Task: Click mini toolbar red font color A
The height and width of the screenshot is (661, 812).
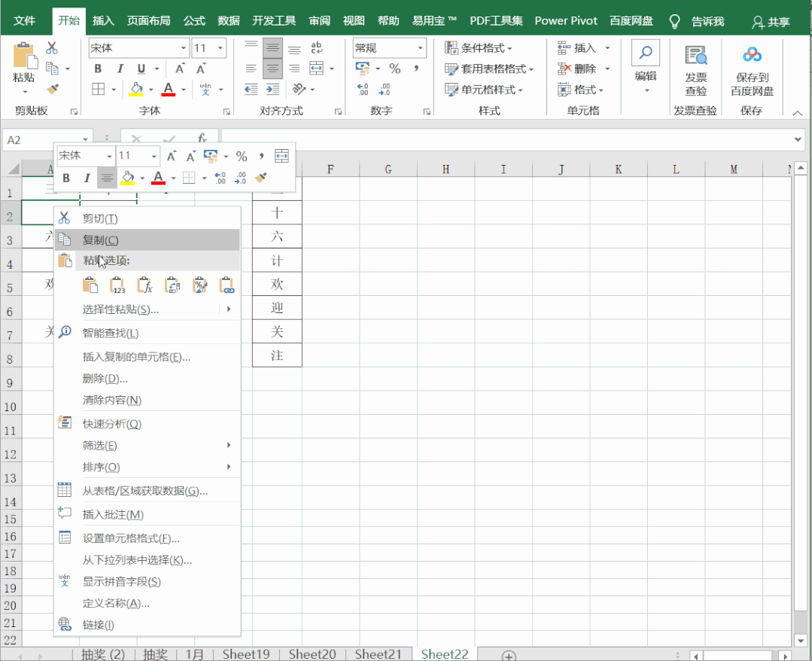Action: click(159, 178)
